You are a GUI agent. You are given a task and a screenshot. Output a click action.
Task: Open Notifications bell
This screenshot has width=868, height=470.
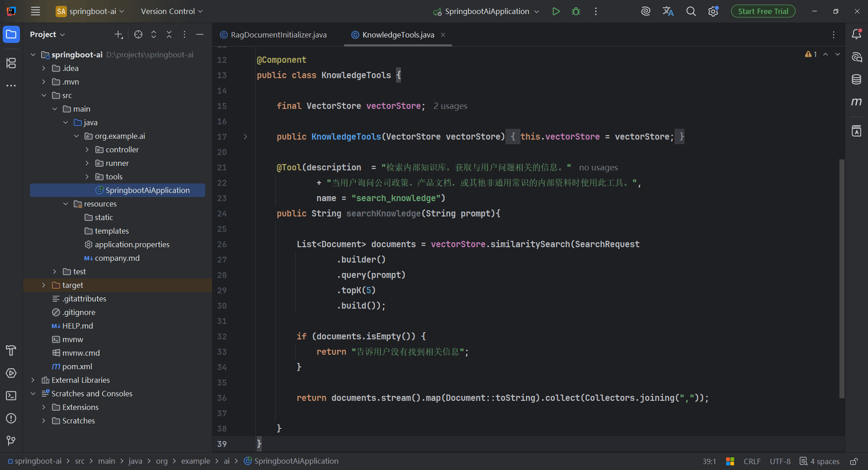pos(856,34)
